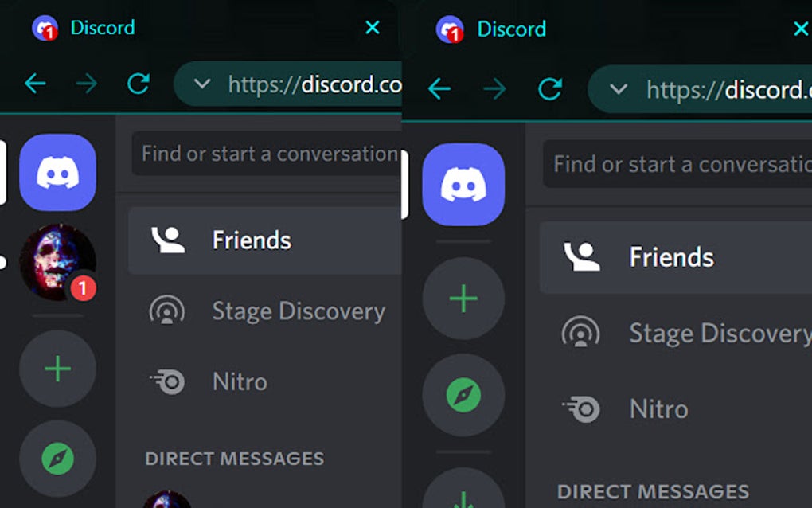The width and height of the screenshot is (812, 508).
Task: Click the green plus to add a server
Action: tap(57, 369)
